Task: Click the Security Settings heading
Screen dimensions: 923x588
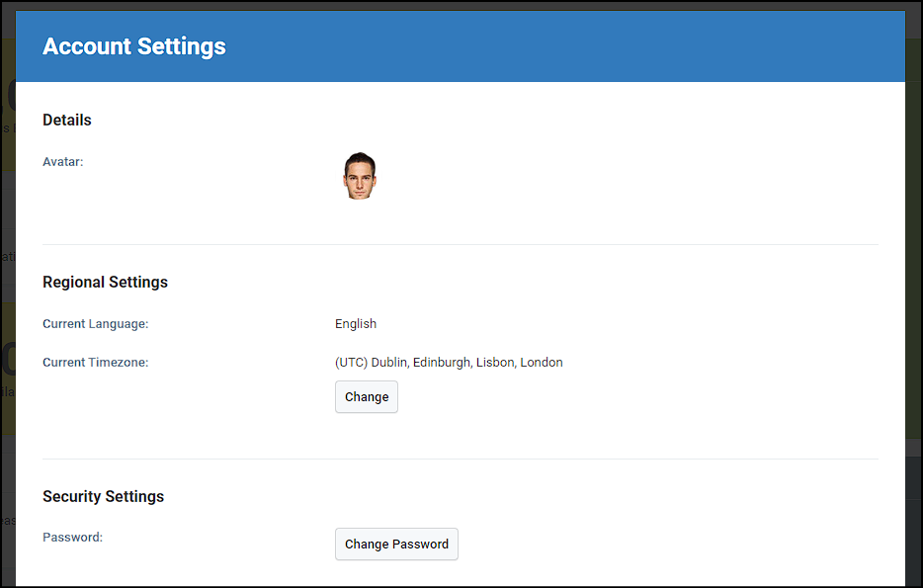Action: 103,496
